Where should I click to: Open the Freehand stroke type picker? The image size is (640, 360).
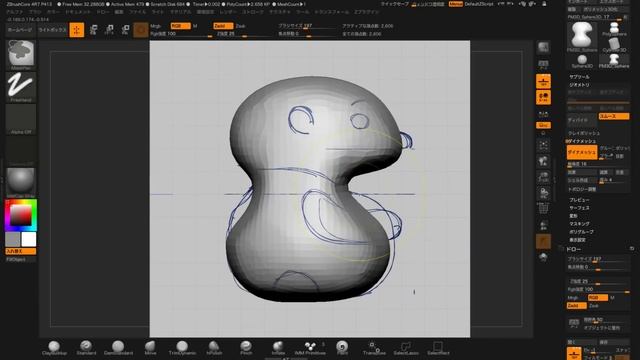click(21, 87)
